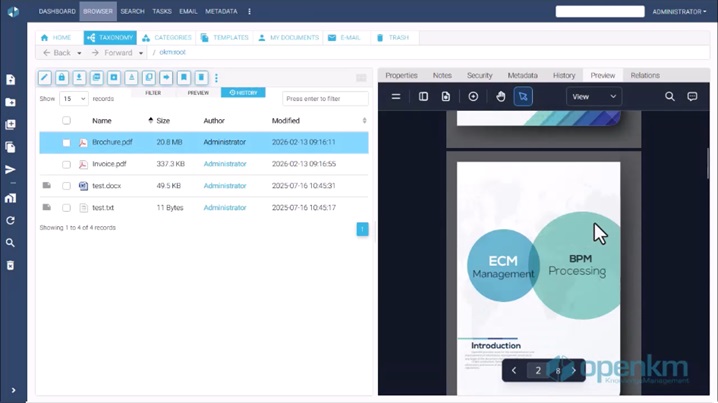Switch to the TEMPLATES tab
The image size is (718, 403).
pos(224,38)
